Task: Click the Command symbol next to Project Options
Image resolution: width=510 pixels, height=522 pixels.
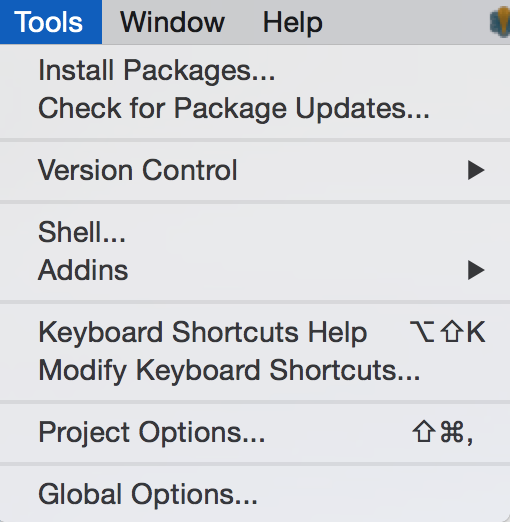Action: [452, 432]
